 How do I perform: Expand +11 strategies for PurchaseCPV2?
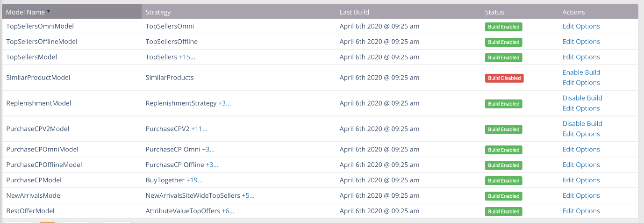(199, 129)
